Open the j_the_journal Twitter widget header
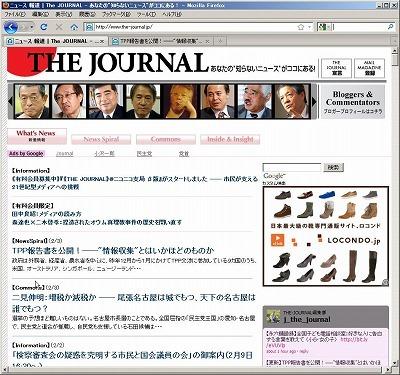Image resolution: width=400 pixels, height=375 pixels. click(326, 316)
